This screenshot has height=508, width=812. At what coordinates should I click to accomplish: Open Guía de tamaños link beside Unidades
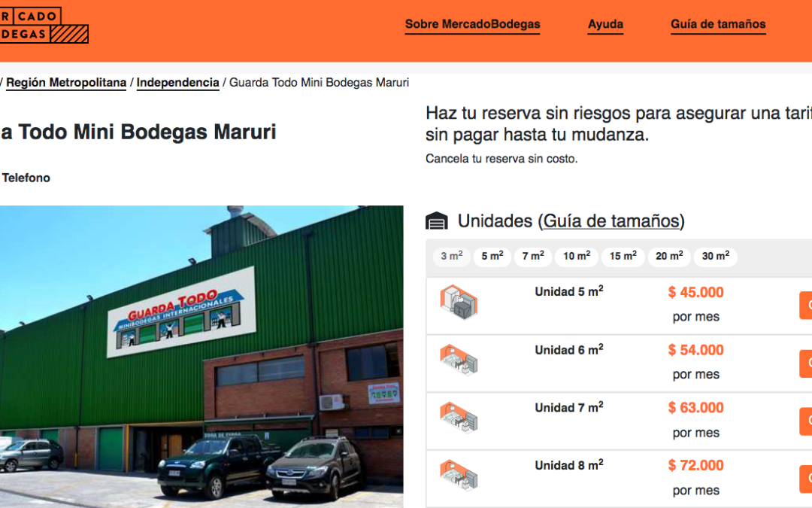[611, 221]
